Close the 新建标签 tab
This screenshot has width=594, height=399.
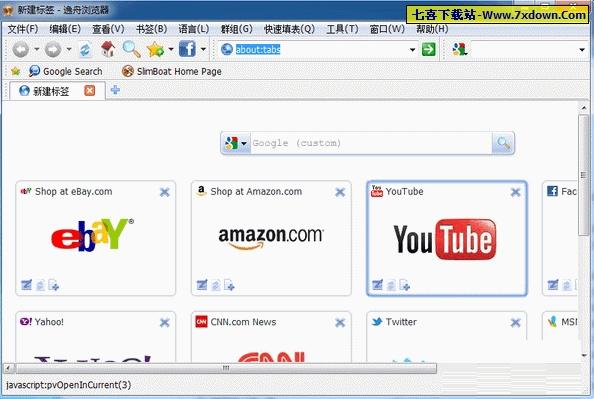coord(89,91)
